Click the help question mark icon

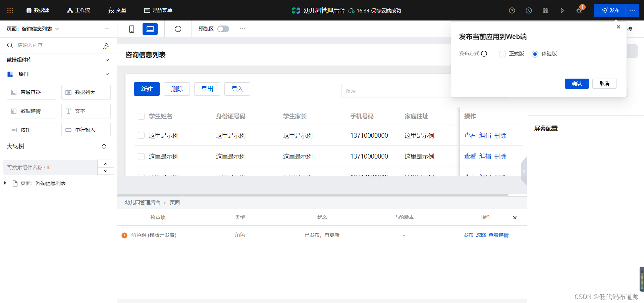[512, 10]
